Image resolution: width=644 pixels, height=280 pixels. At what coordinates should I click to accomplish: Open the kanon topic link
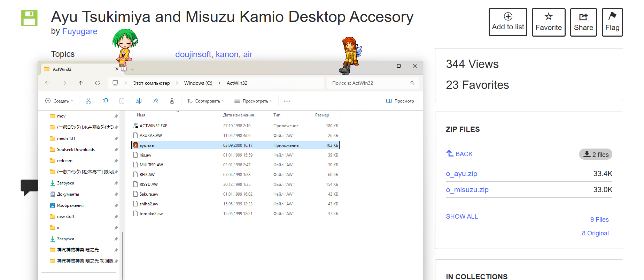click(x=227, y=54)
